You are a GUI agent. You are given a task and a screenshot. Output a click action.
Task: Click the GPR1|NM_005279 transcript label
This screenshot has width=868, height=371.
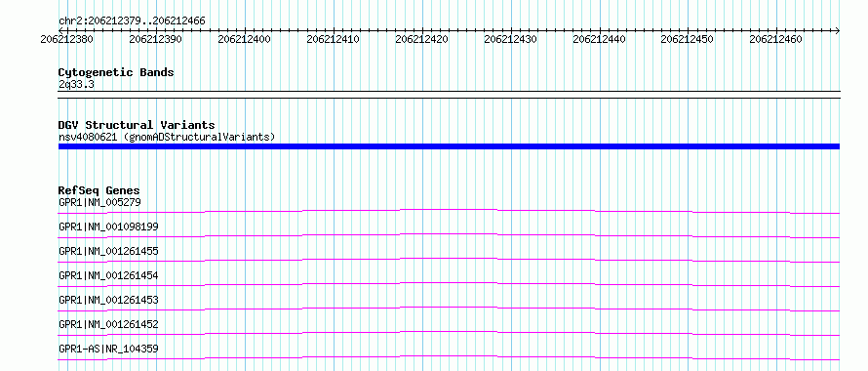tap(99, 202)
